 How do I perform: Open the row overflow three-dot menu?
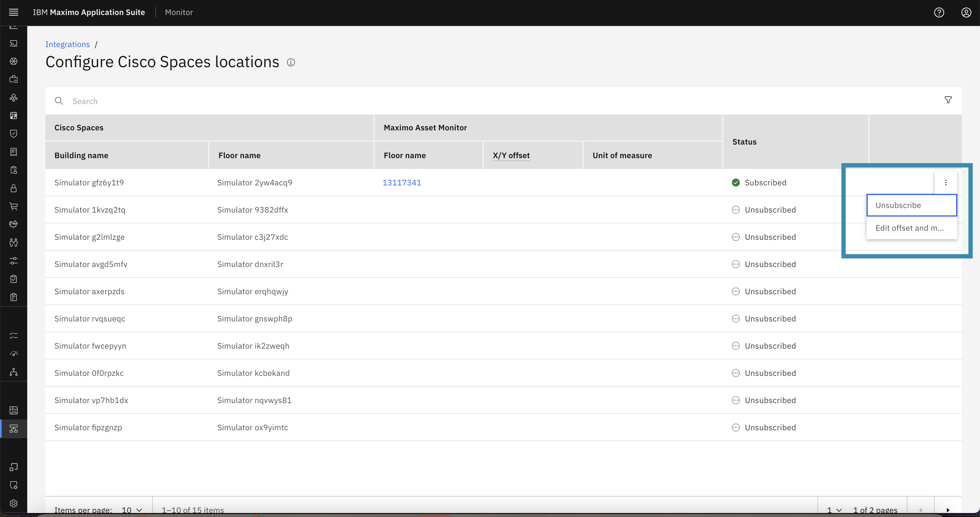pyautogui.click(x=946, y=183)
